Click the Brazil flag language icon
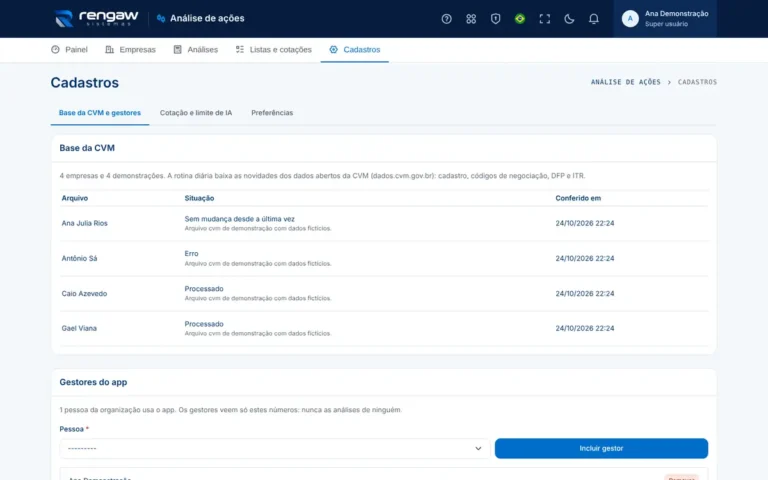This screenshot has height=480, width=768. (520, 19)
